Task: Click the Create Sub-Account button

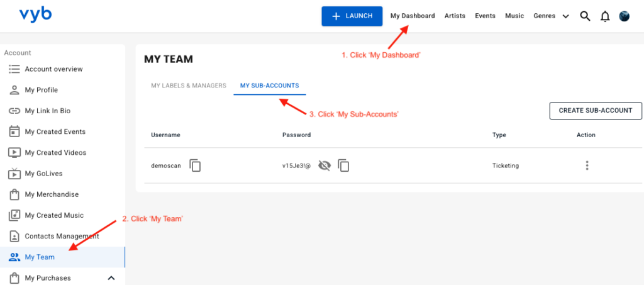Action: 595,111
